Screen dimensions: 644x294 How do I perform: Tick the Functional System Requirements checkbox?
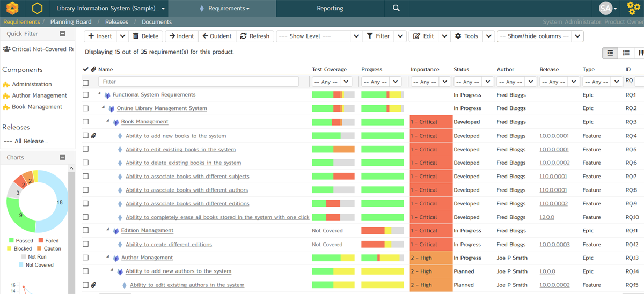85,95
